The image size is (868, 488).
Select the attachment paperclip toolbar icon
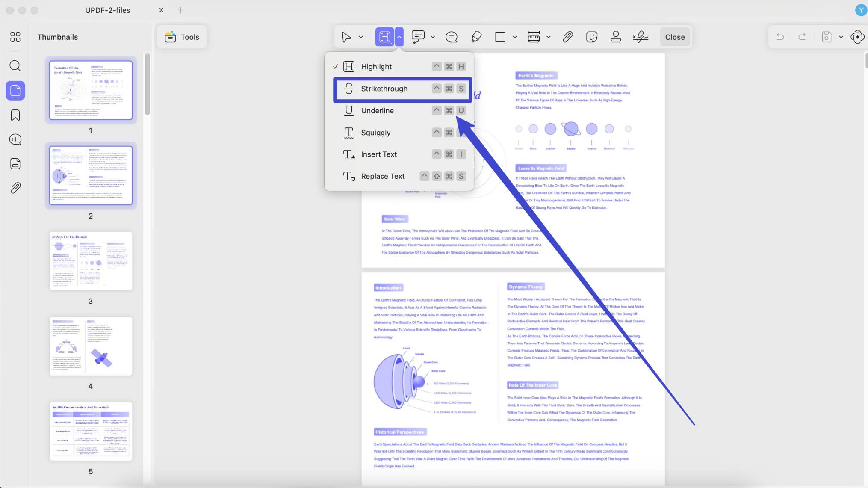click(567, 37)
